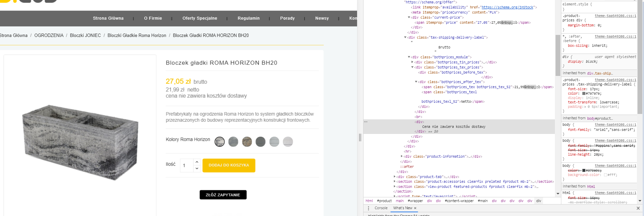Expand the view-product featured-products section node
The image size is (644, 216).
[395, 186]
